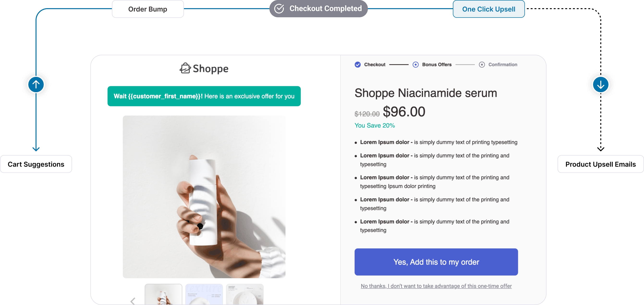Click the main serum product image

coord(204,196)
